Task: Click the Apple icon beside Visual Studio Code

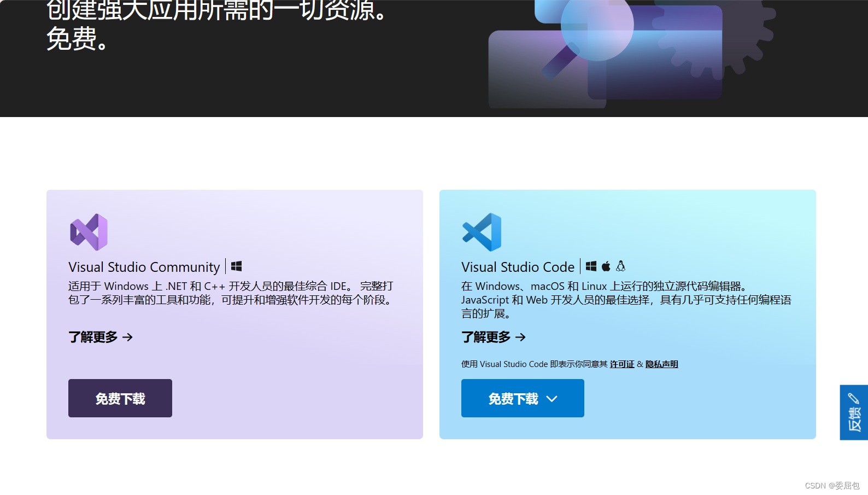Action: tap(606, 266)
